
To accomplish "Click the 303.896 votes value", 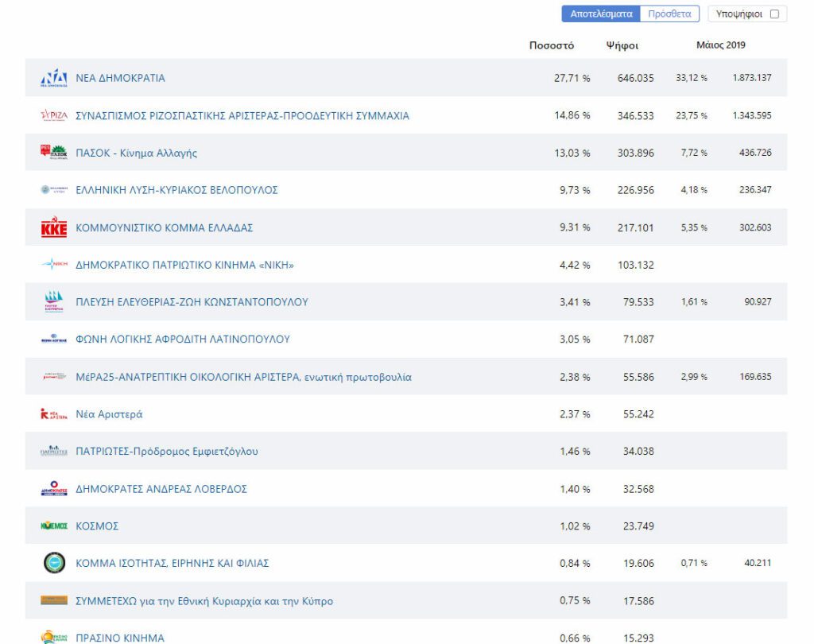I will [635, 153].
